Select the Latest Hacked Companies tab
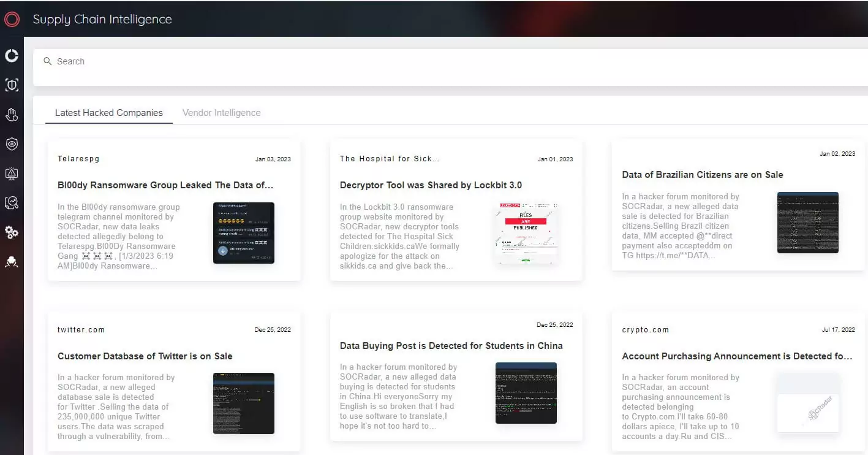 (109, 113)
